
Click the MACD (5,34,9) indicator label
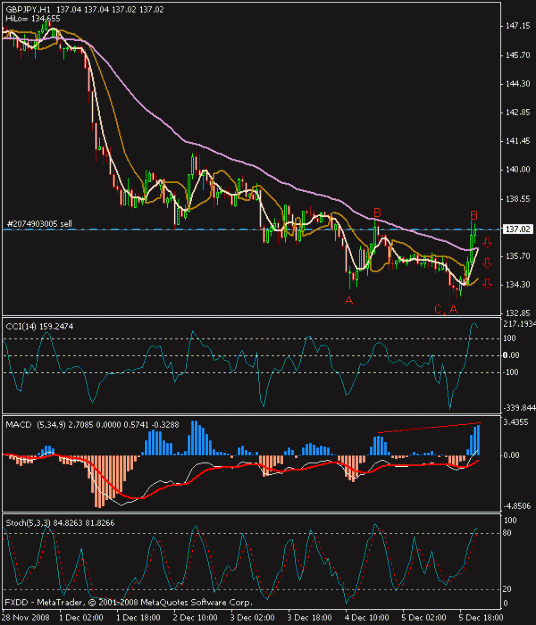click(x=92, y=425)
